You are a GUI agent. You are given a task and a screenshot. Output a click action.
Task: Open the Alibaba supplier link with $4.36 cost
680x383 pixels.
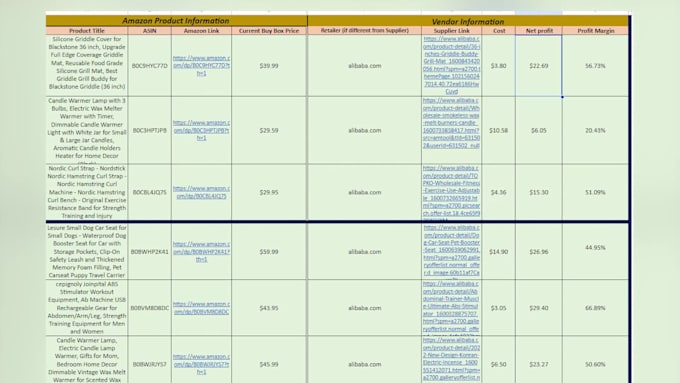coord(451,192)
